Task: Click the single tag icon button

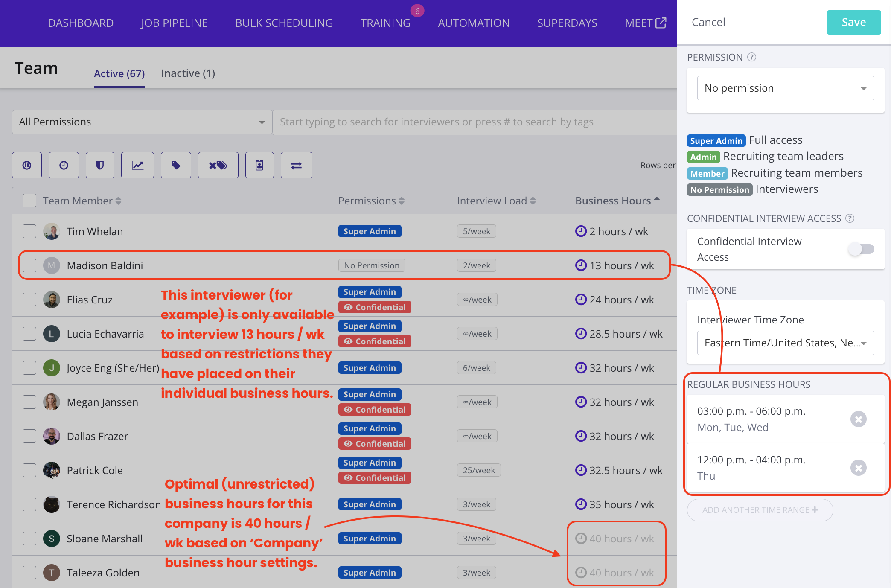Action: click(x=176, y=165)
